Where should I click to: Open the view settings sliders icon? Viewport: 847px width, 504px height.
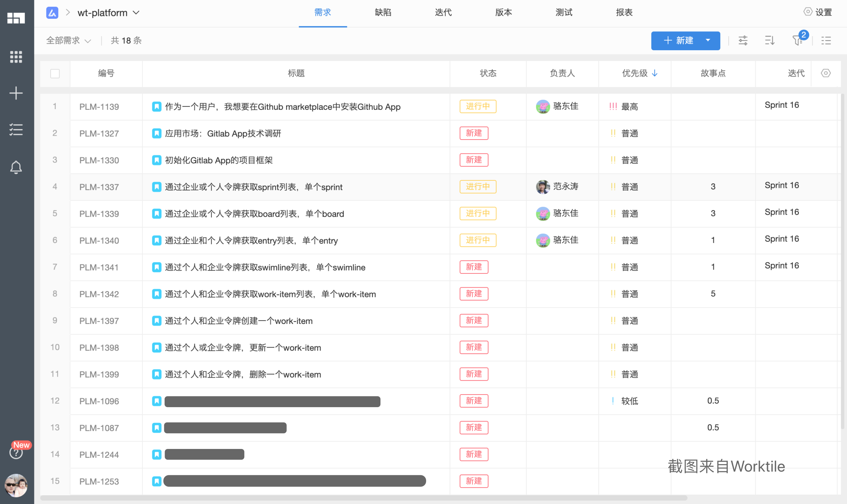point(743,40)
